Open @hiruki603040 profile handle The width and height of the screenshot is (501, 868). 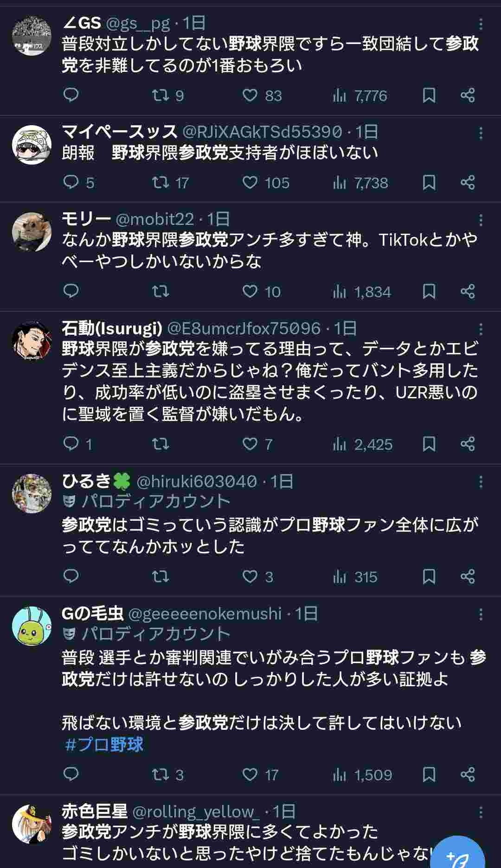click(197, 481)
